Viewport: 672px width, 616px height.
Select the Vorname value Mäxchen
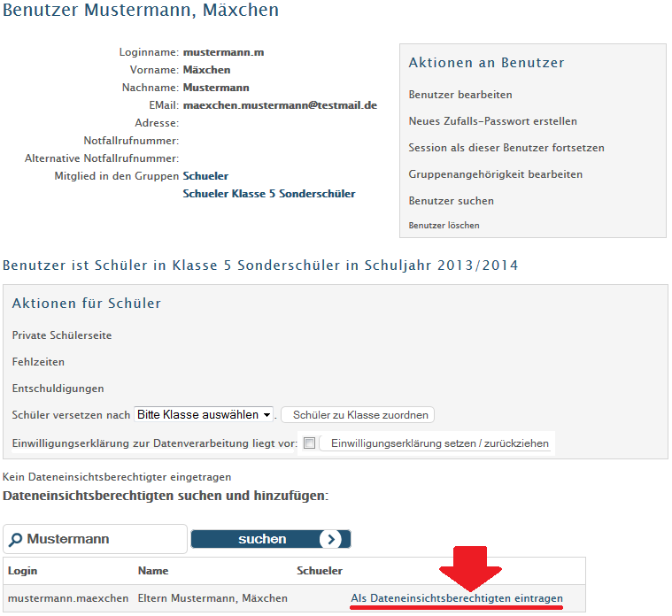[206, 70]
